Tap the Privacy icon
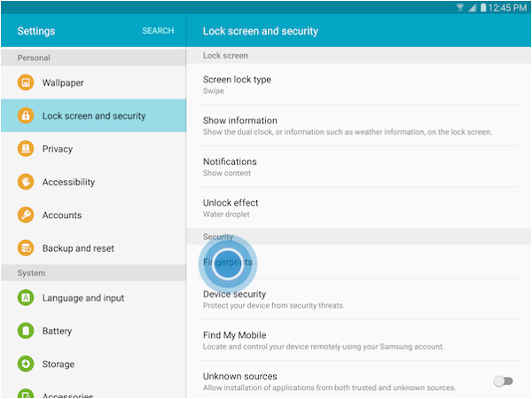532x399 pixels. point(26,149)
